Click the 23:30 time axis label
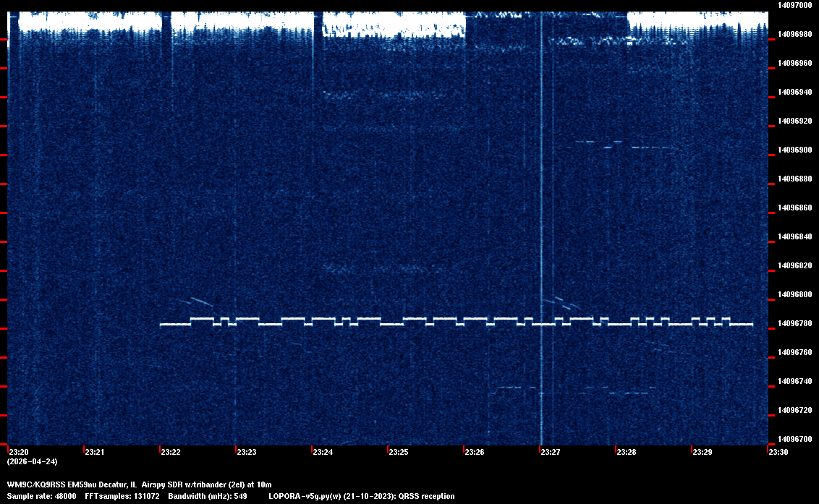The height and width of the screenshot is (504, 819). (778, 452)
